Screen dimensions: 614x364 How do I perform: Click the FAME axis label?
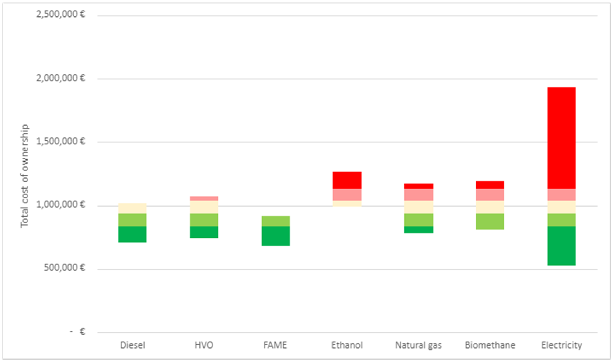coord(275,345)
